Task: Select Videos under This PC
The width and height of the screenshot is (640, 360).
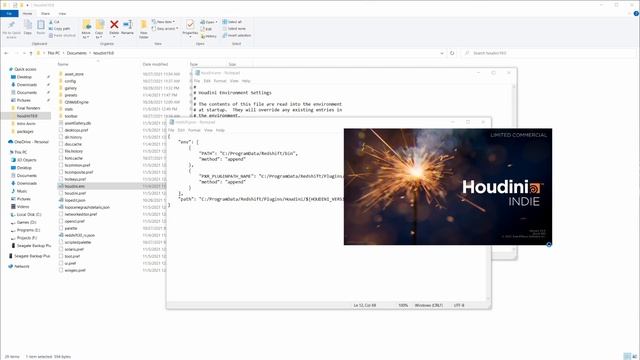Action: click(23, 207)
